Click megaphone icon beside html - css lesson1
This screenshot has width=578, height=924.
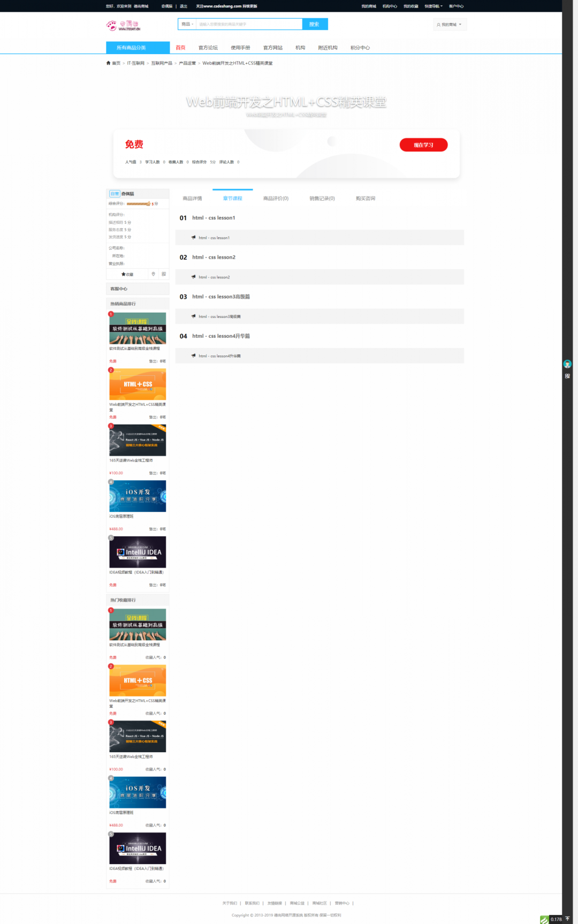[x=193, y=237]
